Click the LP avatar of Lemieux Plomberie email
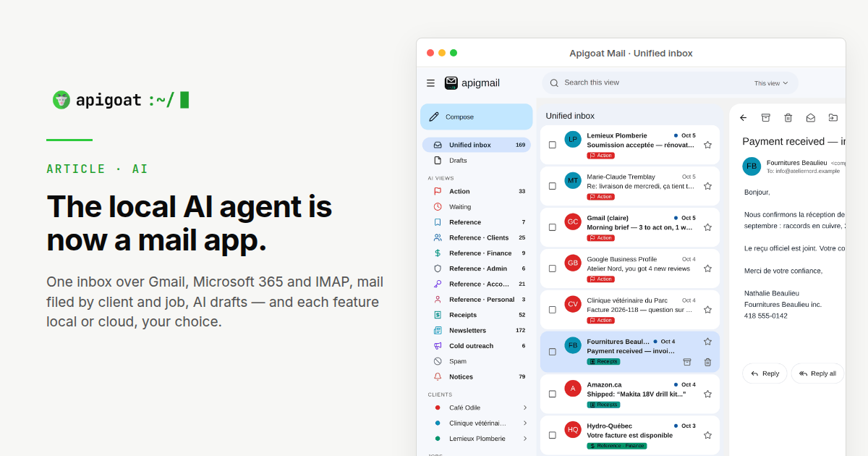Screen dimensions: 868x456 click(x=573, y=139)
